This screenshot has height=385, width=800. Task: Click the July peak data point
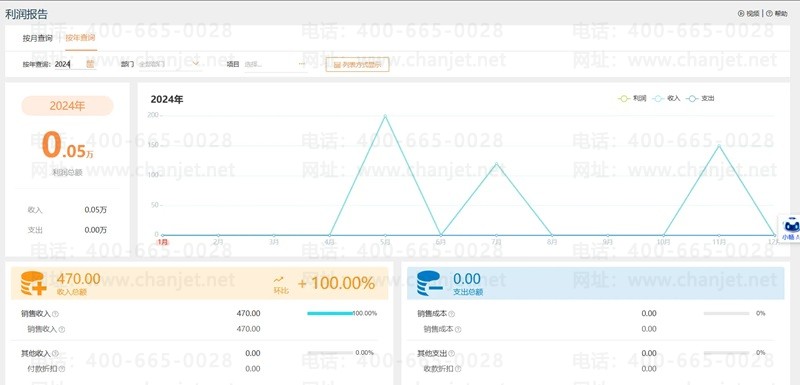[496, 163]
